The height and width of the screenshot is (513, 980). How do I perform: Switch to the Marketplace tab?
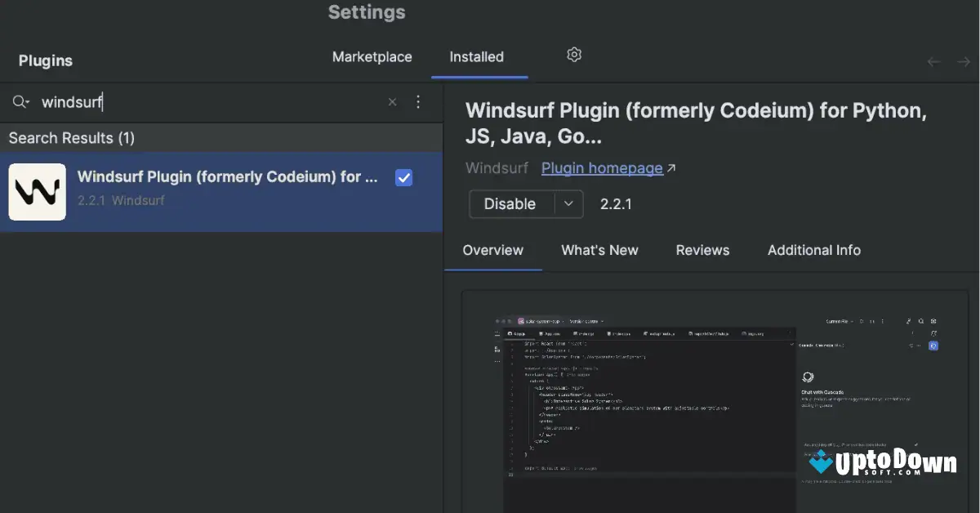[372, 57]
